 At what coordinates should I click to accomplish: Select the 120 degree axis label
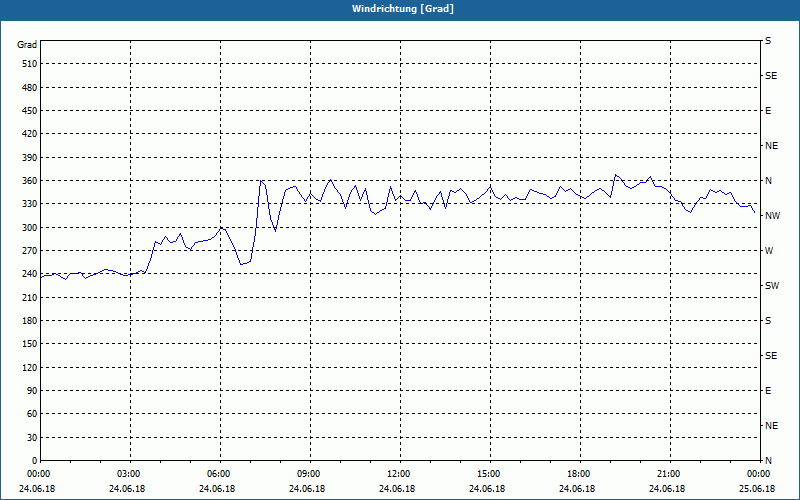click(x=30, y=367)
